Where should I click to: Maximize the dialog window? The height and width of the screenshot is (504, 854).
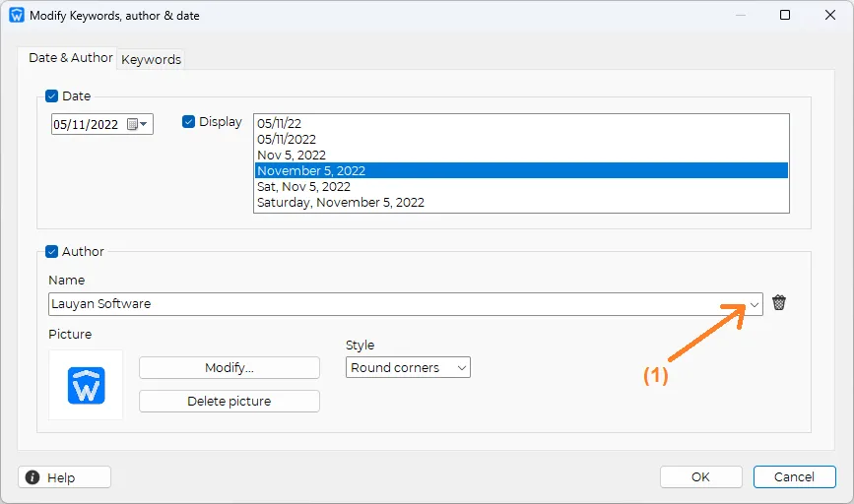[x=785, y=15]
